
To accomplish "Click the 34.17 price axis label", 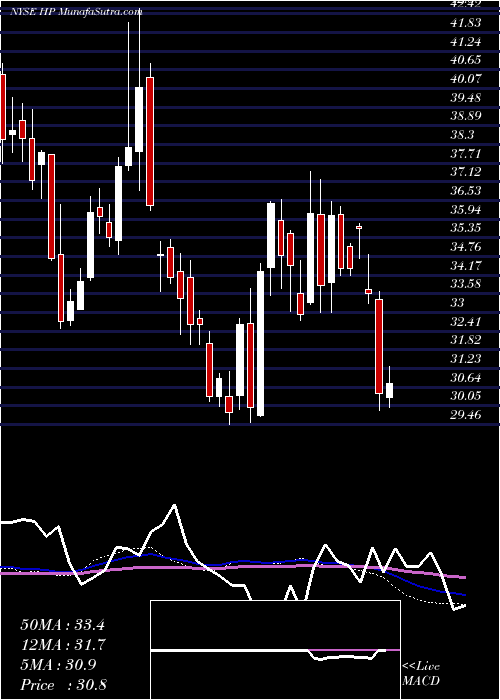I will (x=466, y=265).
